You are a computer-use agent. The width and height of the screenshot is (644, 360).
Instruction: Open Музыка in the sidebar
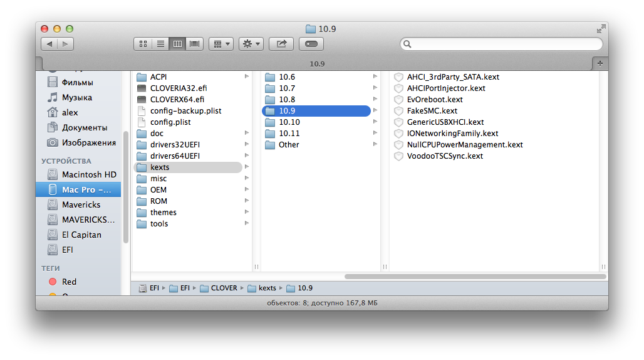point(77,97)
